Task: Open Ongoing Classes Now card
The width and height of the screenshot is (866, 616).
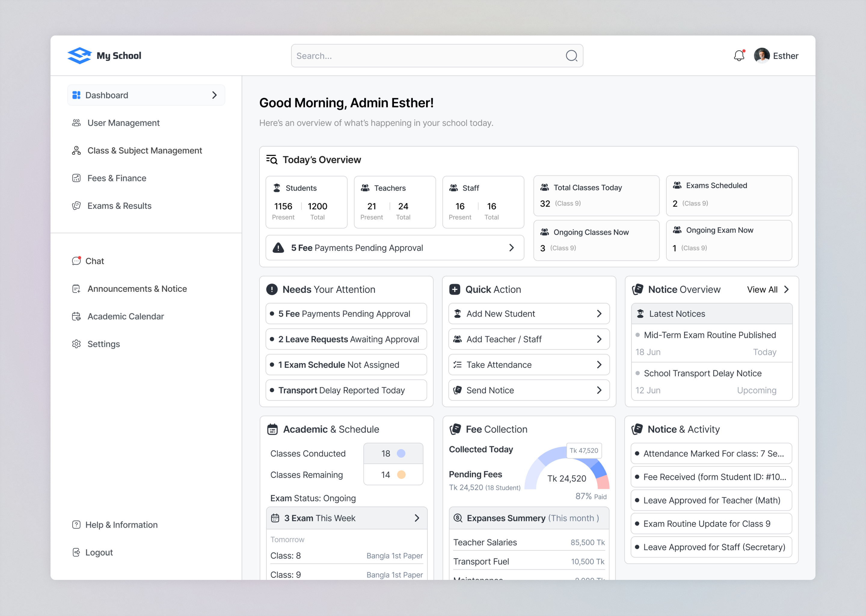Action: [x=596, y=240]
